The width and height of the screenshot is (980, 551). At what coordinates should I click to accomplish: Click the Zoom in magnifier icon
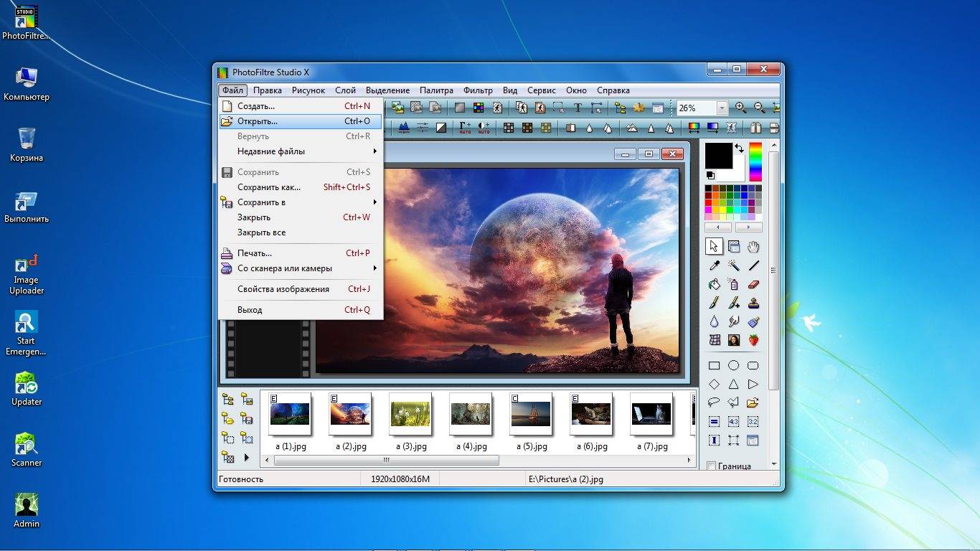coord(740,108)
